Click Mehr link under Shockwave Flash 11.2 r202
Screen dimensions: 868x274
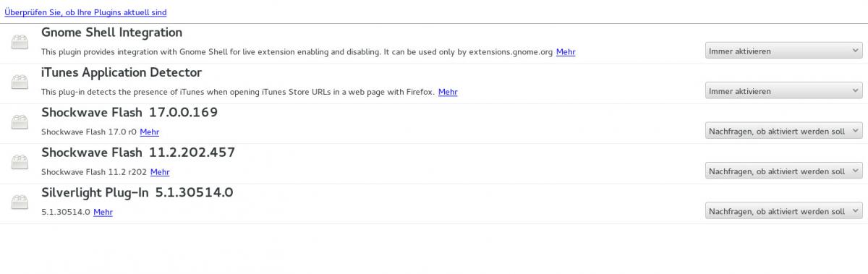[x=160, y=172]
